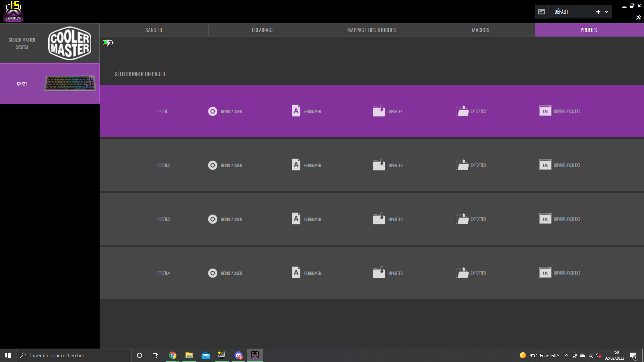The image size is (644, 362).
Task: Click the Exporter folder icon for Profil4
Action: [462, 273]
